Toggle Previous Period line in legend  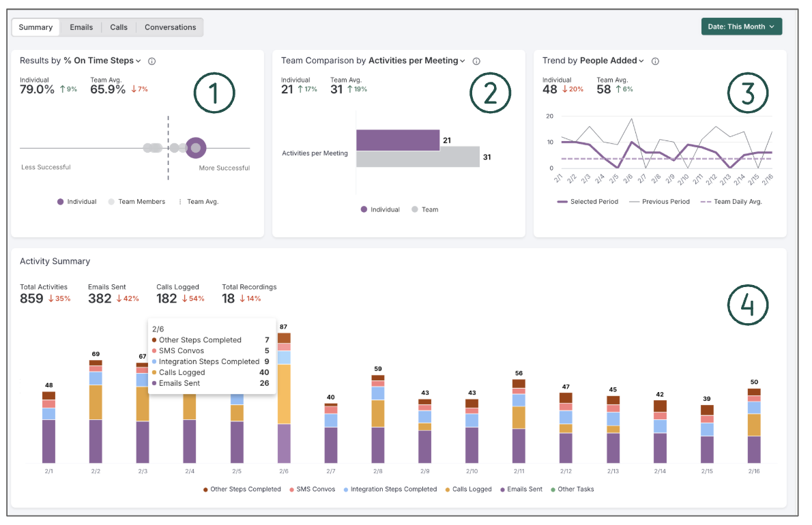665,202
